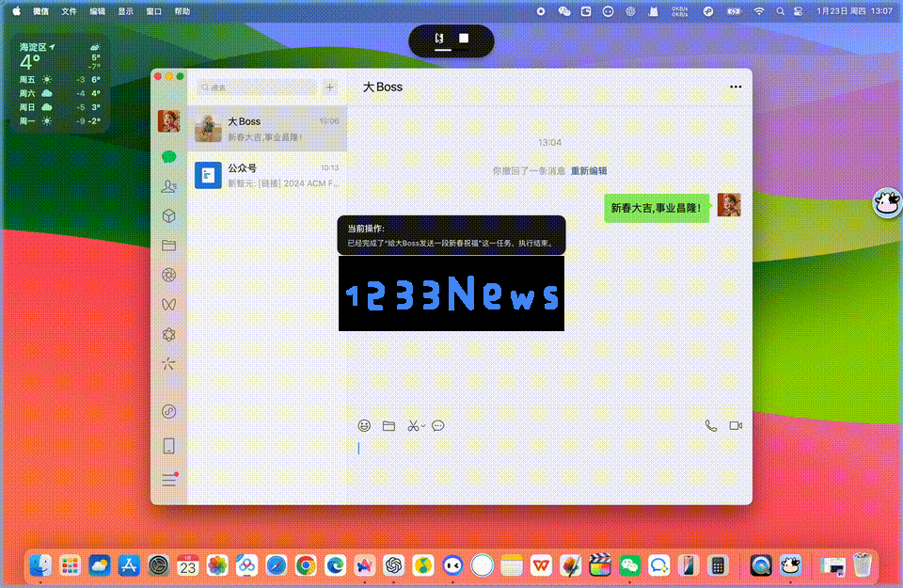
Task: Click the flower-shaped Top Stories sidebar icon
Action: [168, 335]
